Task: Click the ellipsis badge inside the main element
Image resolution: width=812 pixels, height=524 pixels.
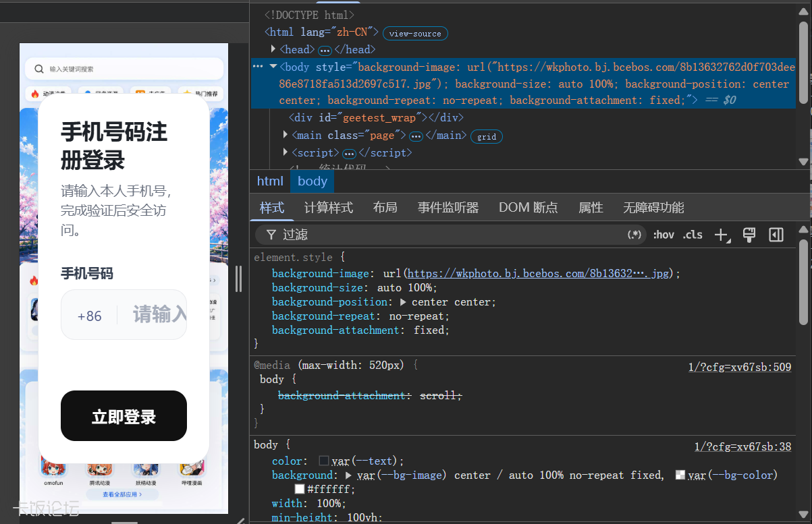Action: [x=416, y=136]
